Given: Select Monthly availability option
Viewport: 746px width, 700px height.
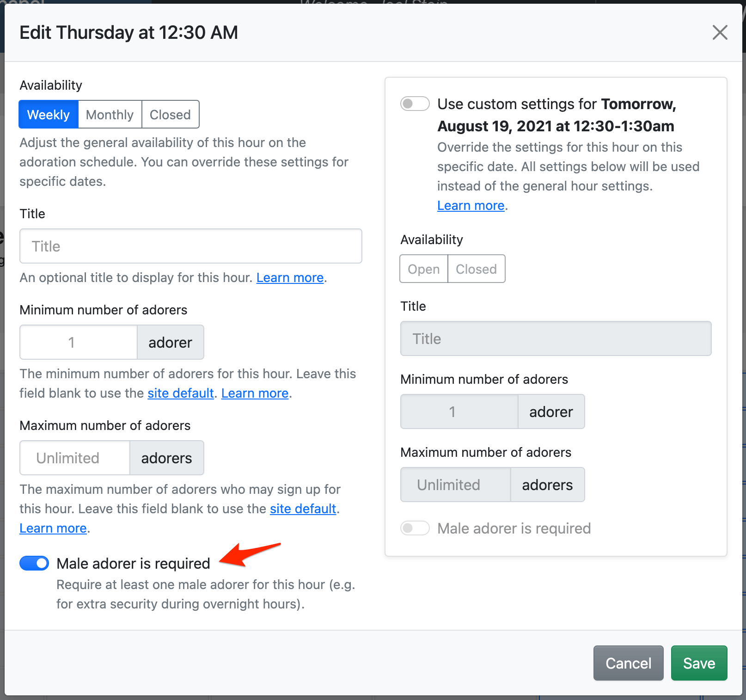Looking at the screenshot, I should tap(110, 114).
